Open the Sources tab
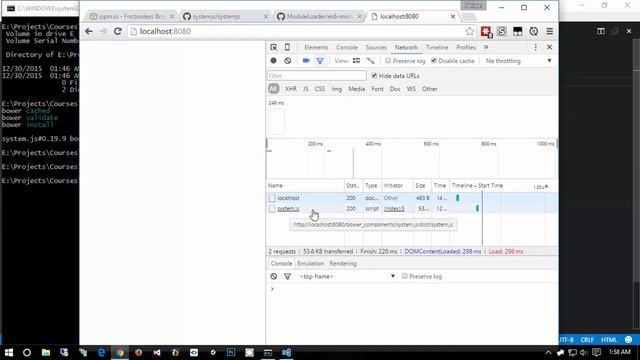The width and height of the screenshot is (640, 360). [376, 47]
